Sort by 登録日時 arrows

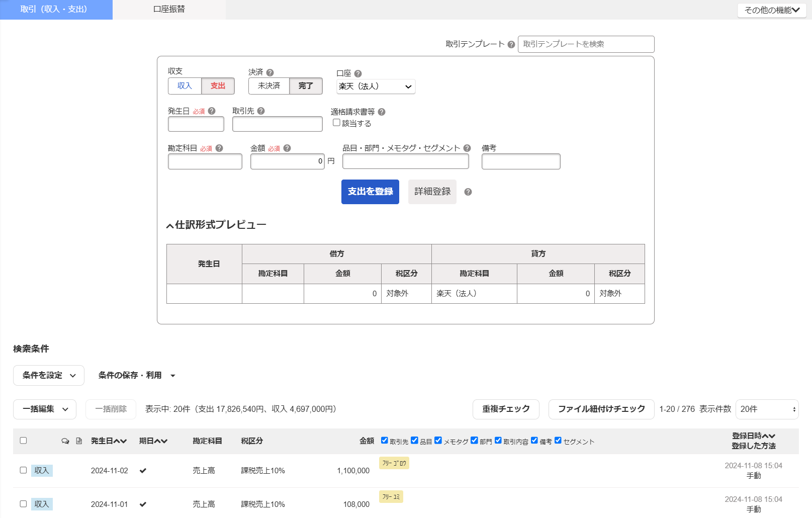[769, 436]
